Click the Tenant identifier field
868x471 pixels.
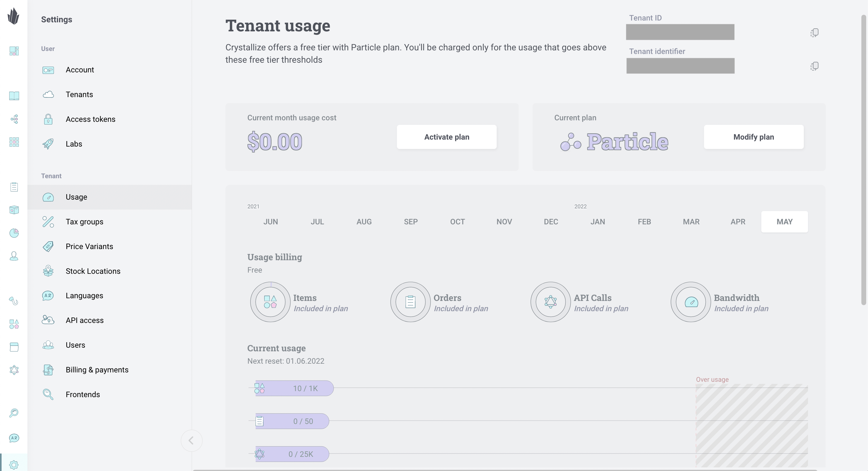680,66
